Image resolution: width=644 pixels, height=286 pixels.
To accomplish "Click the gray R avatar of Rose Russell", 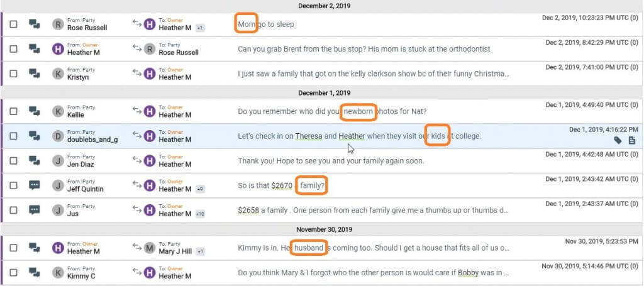I will tap(58, 25).
